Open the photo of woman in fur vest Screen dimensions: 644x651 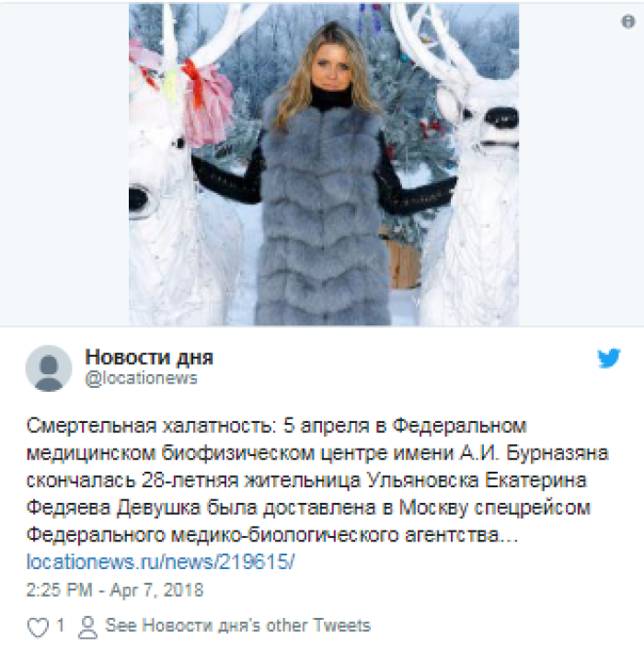324,164
